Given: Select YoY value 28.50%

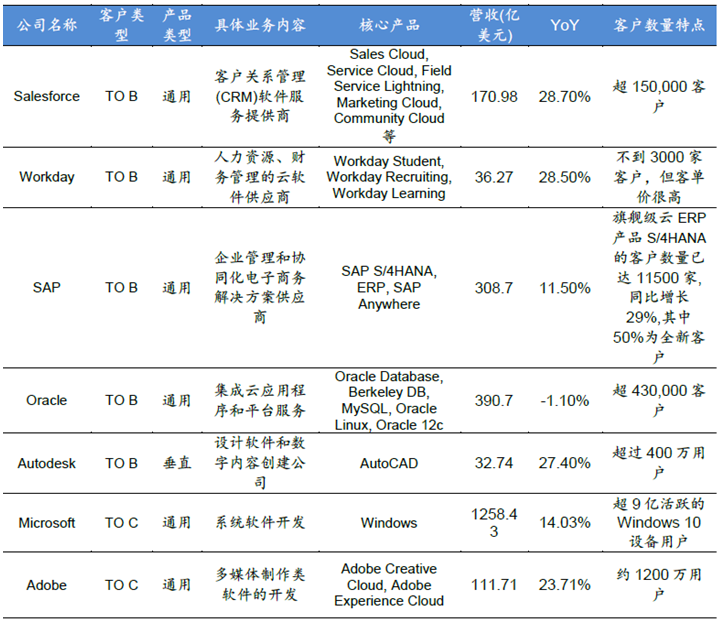Looking at the screenshot, I should point(564,177).
